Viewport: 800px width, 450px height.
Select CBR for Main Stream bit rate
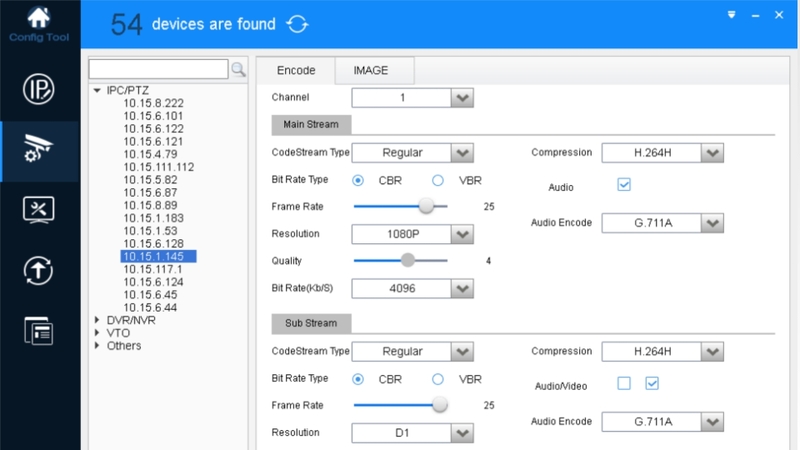click(x=358, y=180)
